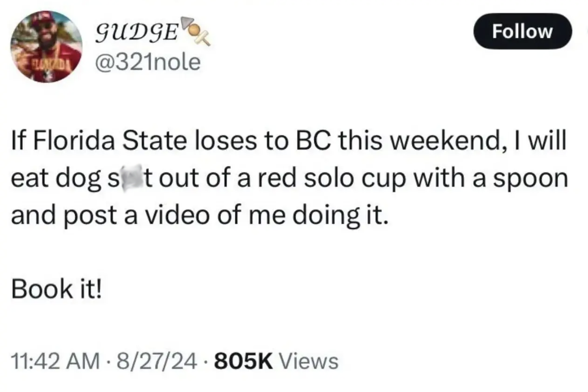This screenshot has height=392, width=588.
Task: Click the Follow button
Action: 522,32
